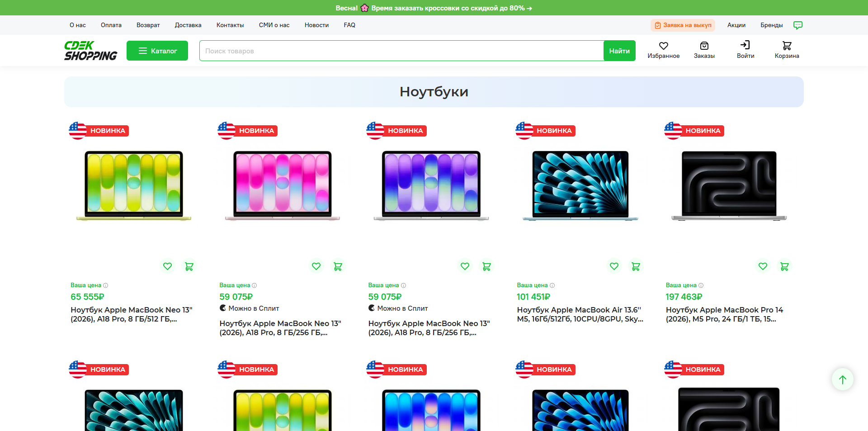
Task: Click the 197 463₽ price
Action: (x=684, y=297)
